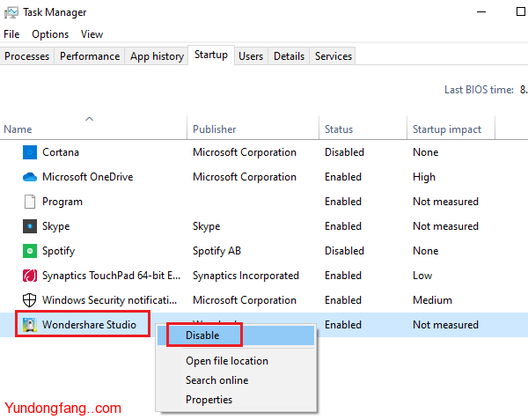The image size is (528, 420).
Task: Switch to the Details tab
Action: tap(289, 55)
